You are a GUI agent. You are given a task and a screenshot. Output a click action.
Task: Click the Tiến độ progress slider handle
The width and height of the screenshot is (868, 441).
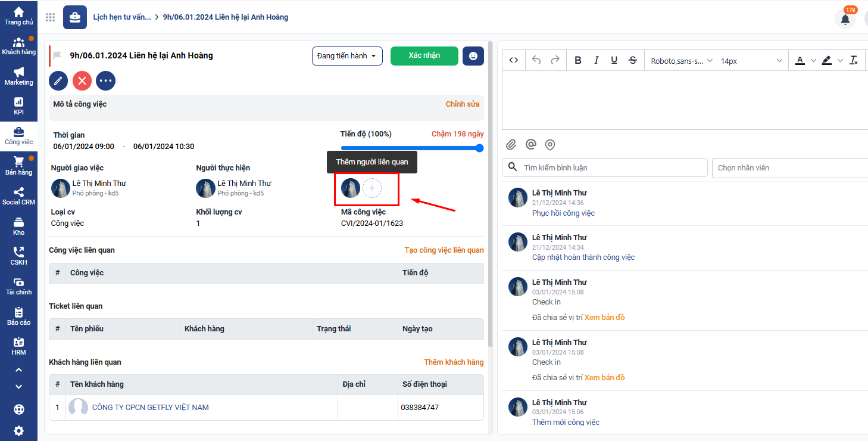pos(480,148)
